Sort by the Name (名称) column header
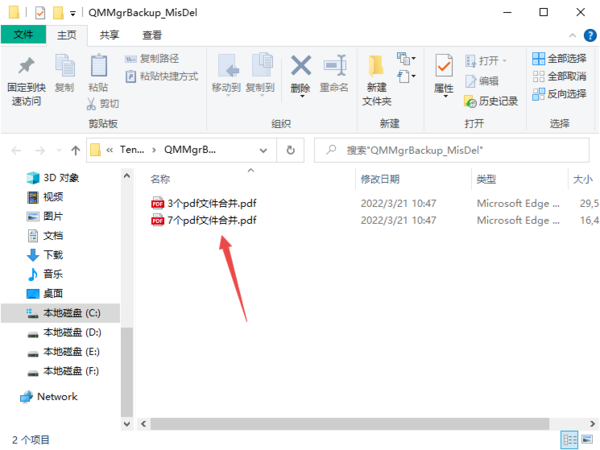This screenshot has height=450, width=600. (160, 179)
